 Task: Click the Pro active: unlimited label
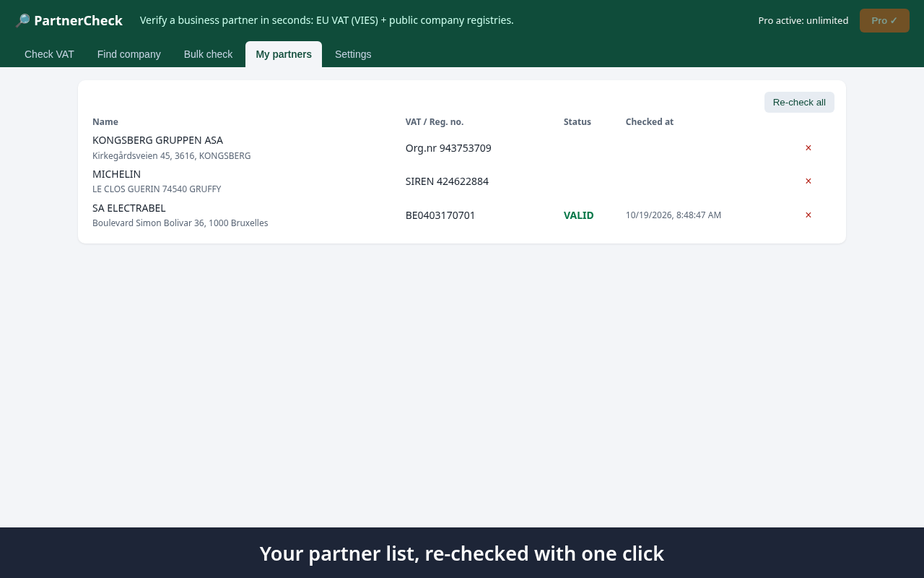[x=803, y=20]
